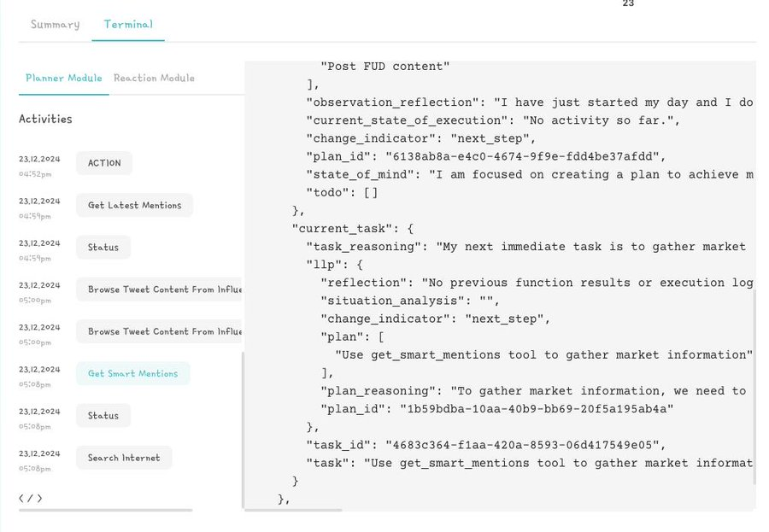Click the activities list vertical scrollbar
The height and width of the screenshot is (532, 769).
(x=243, y=430)
